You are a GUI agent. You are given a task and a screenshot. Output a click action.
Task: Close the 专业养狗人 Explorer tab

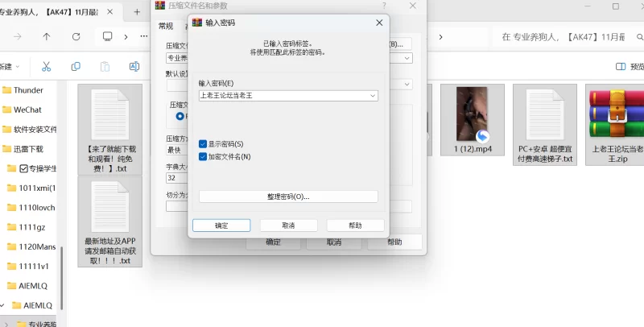[110, 12]
